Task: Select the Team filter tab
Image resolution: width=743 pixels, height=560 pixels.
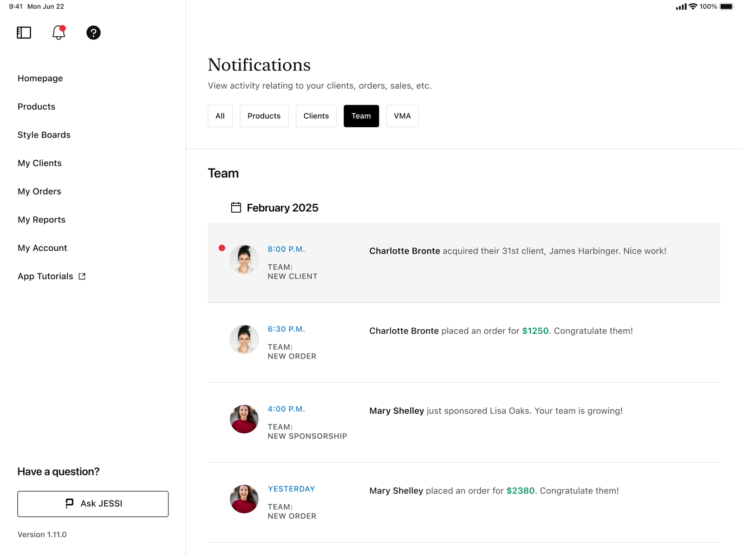Action: tap(361, 116)
